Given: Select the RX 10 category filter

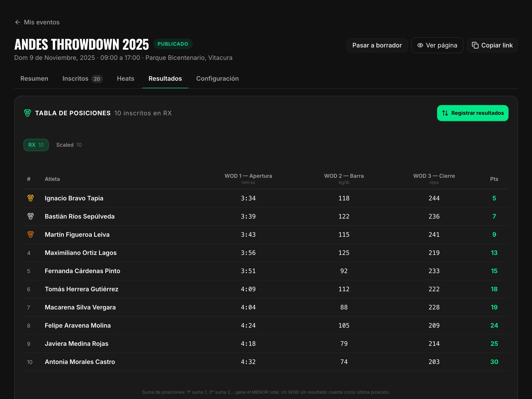Looking at the screenshot, I should point(36,145).
